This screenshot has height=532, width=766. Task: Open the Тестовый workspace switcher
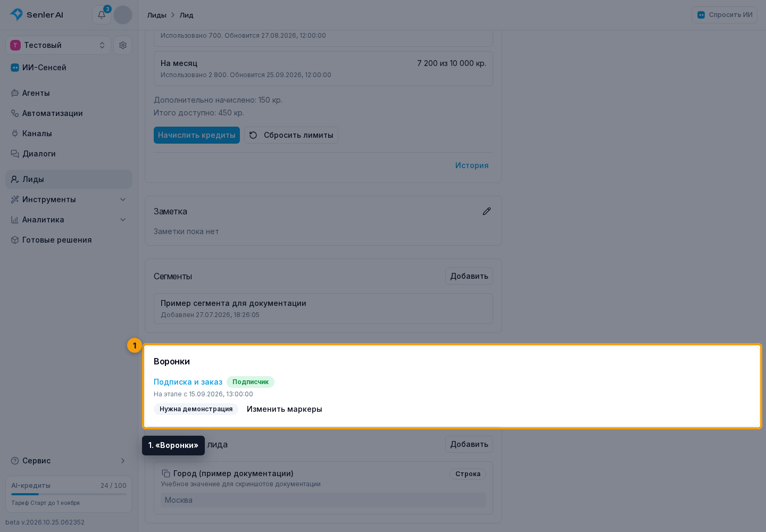(58, 45)
